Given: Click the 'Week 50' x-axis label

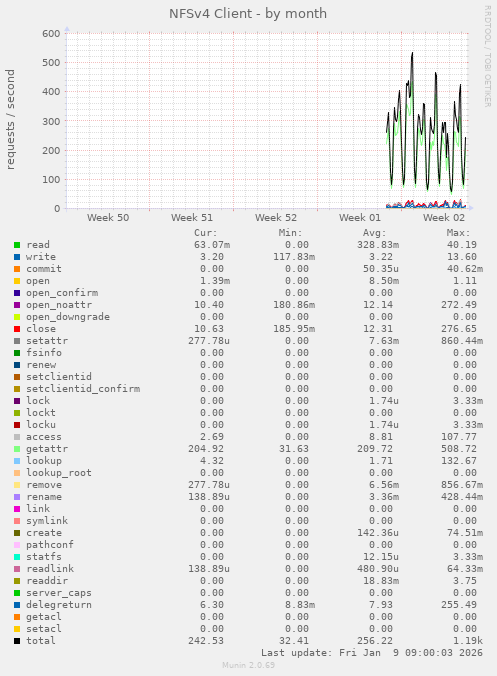Looking at the screenshot, I should 108,218.
